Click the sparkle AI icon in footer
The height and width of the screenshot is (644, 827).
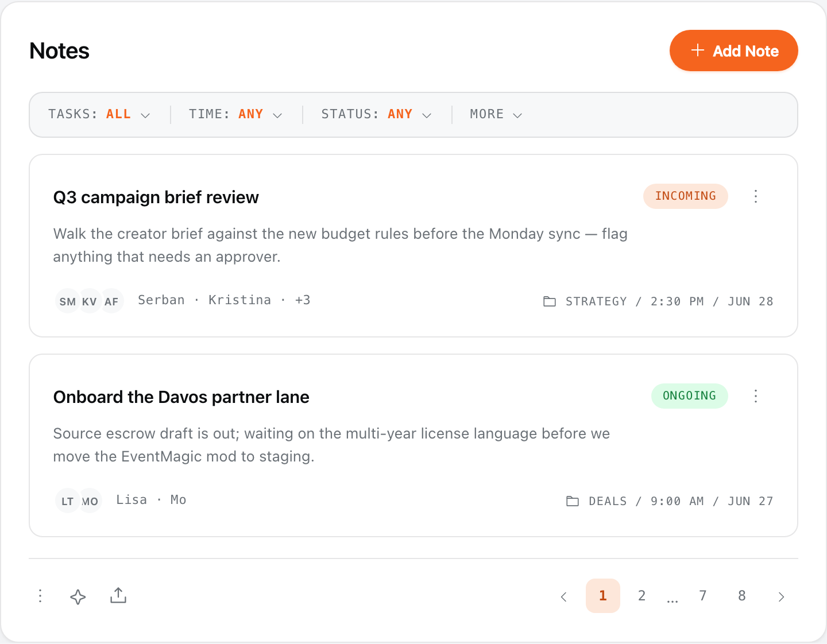coord(78,596)
